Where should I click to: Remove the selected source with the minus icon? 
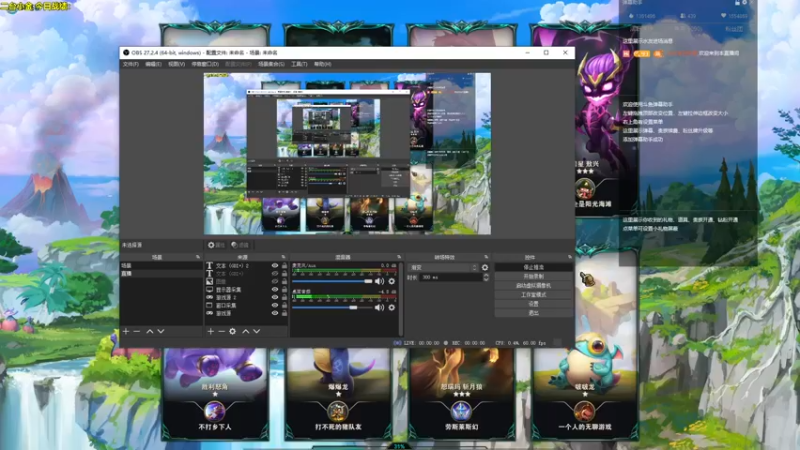pos(221,331)
